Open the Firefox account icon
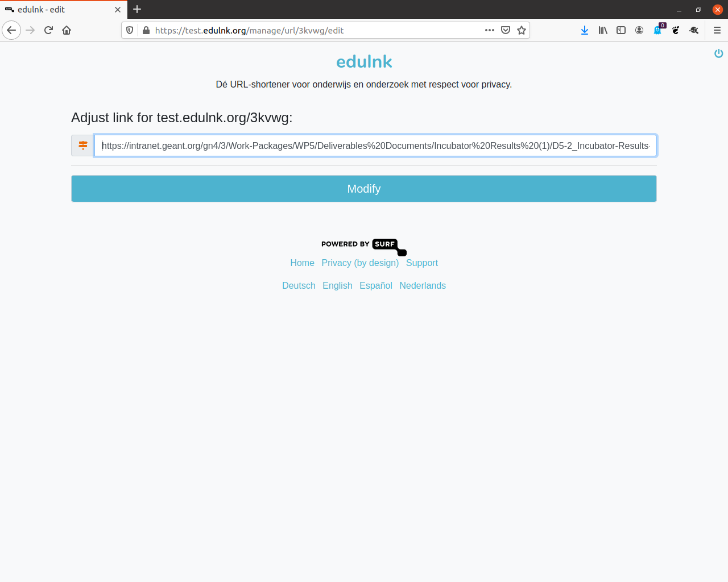 [639, 30]
